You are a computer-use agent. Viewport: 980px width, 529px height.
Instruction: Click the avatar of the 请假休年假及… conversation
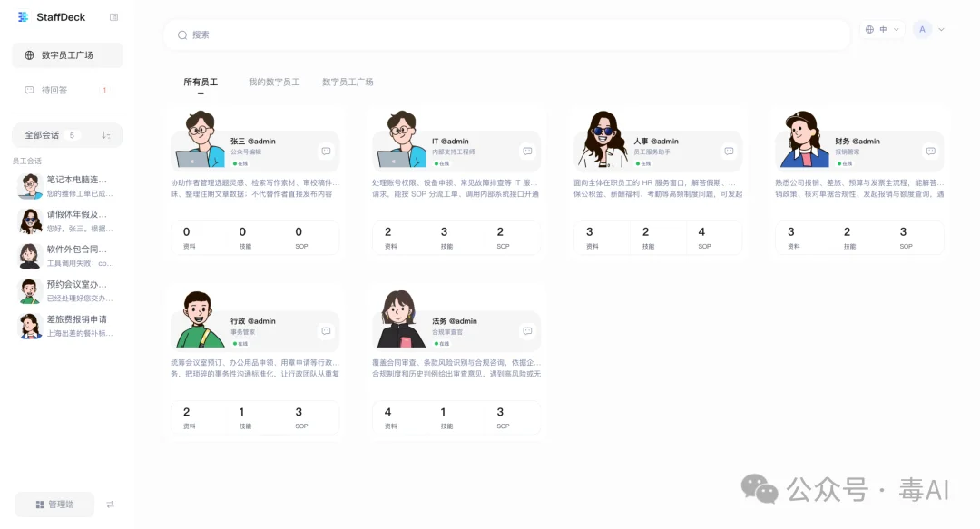[x=30, y=221]
